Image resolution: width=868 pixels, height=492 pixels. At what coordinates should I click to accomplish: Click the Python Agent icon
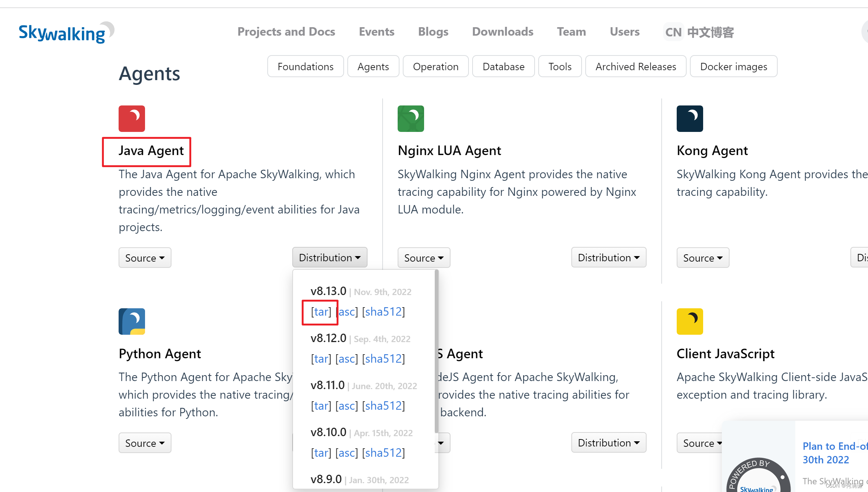point(132,321)
